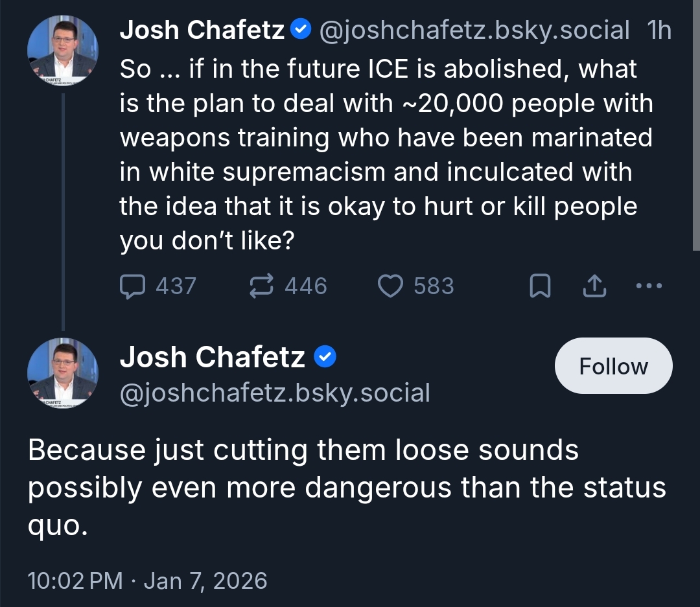Viewport: 700px width, 607px height.
Task: Open @joshchafetz.bsky.social handle under reply name
Action: point(275,393)
